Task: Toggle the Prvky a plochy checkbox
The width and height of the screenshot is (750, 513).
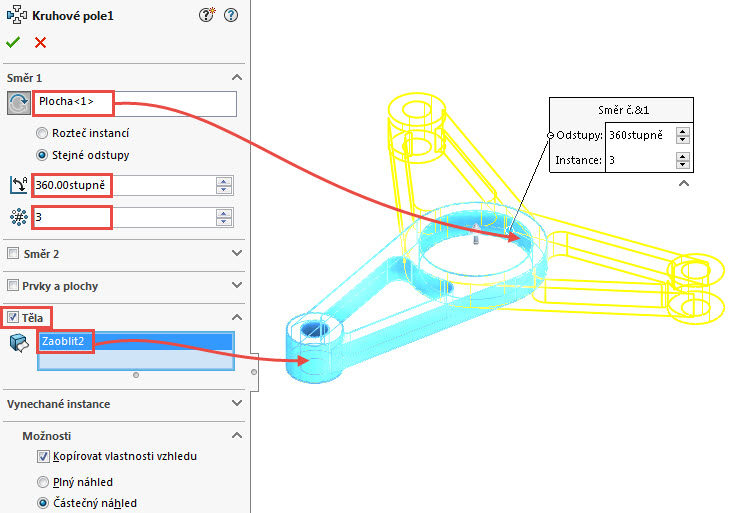Action: point(13,286)
